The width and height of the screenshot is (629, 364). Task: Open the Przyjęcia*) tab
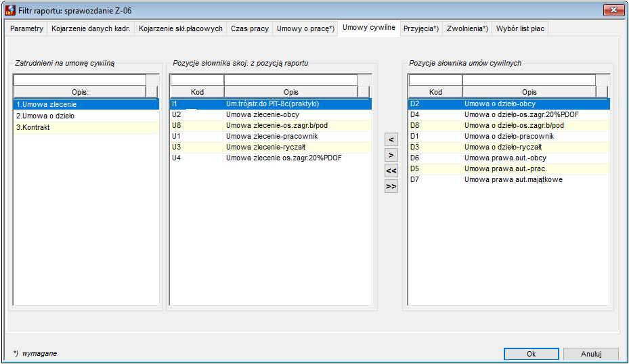[421, 29]
